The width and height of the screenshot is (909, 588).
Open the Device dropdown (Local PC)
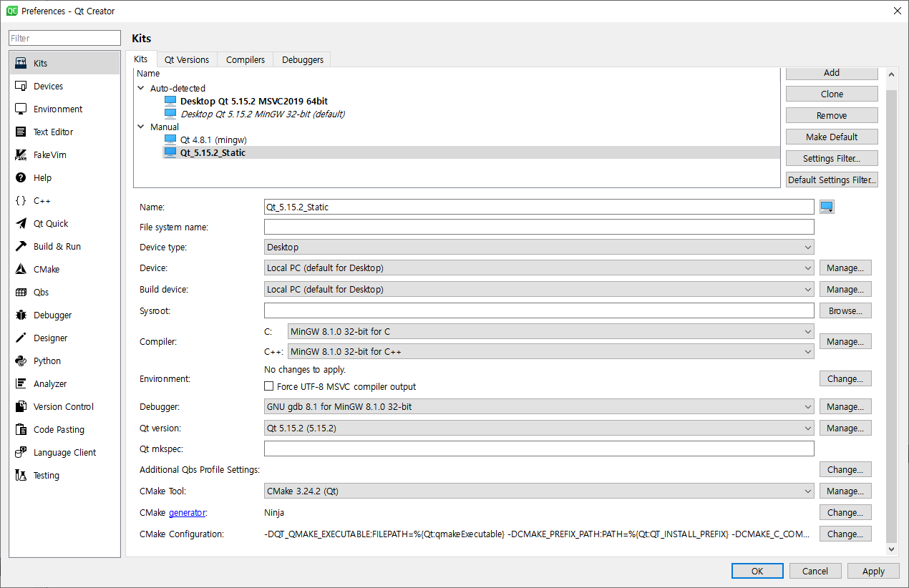click(539, 268)
